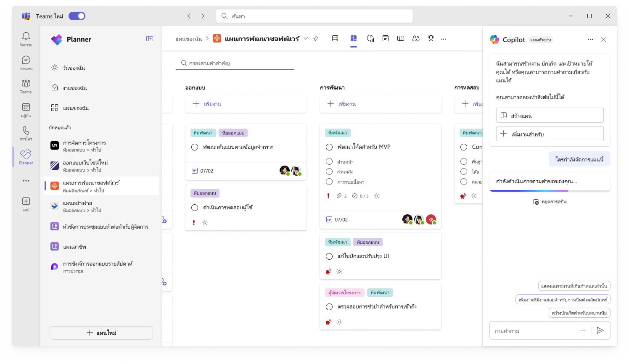Open the members people icon
Viewport: 629px width, 364px height.
point(416,38)
